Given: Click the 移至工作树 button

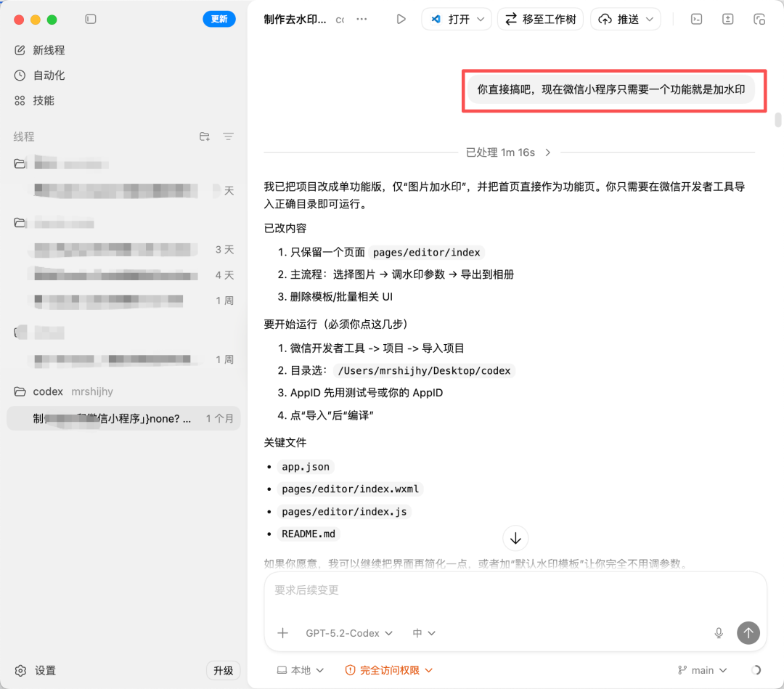Looking at the screenshot, I should [x=540, y=19].
